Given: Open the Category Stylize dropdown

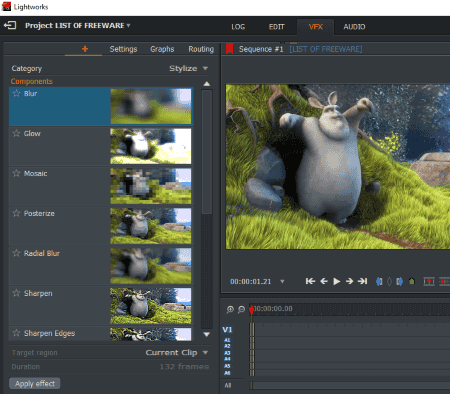Looking at the screenshot, I should [x=189, y=68].
